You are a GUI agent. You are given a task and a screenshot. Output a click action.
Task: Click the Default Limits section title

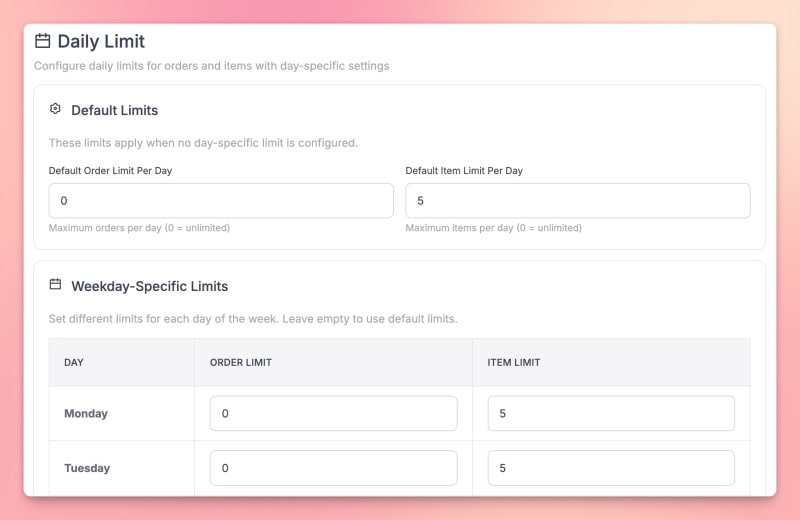(114, 110)
